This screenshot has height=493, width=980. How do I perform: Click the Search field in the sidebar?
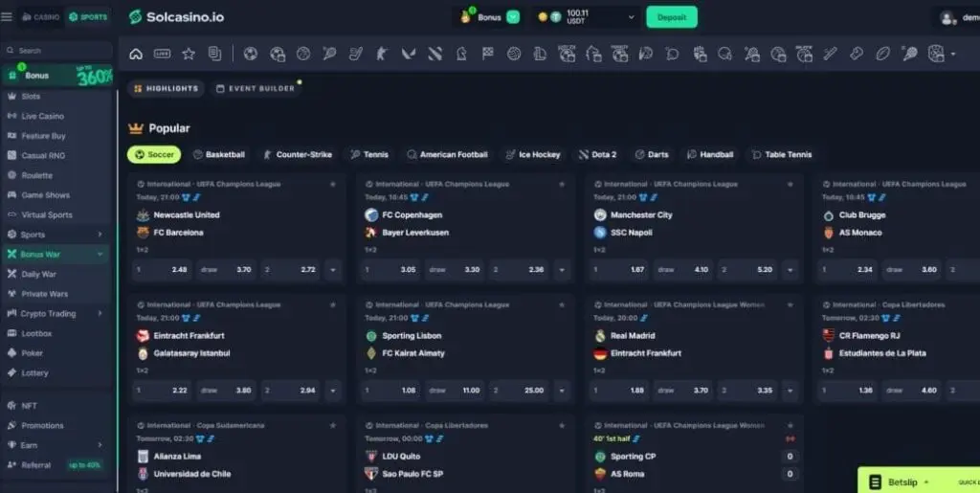(62, 51)
